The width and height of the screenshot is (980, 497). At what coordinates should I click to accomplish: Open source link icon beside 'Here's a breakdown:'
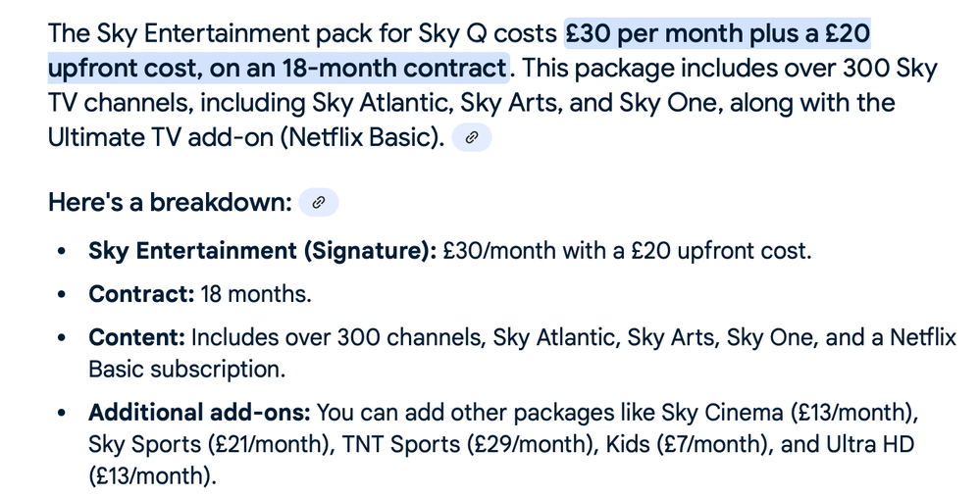[x=319, y=202]
